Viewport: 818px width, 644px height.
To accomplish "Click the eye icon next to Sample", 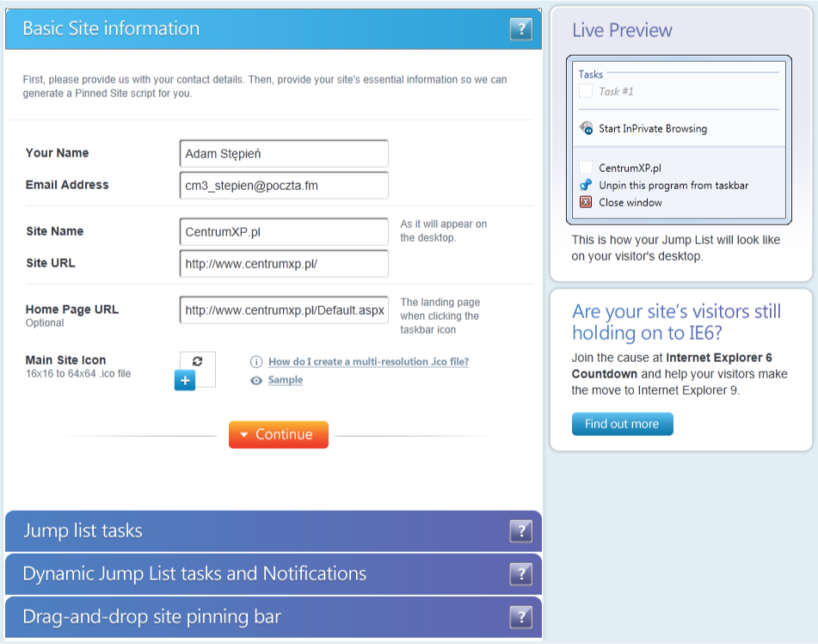I will tap(256, 380).
